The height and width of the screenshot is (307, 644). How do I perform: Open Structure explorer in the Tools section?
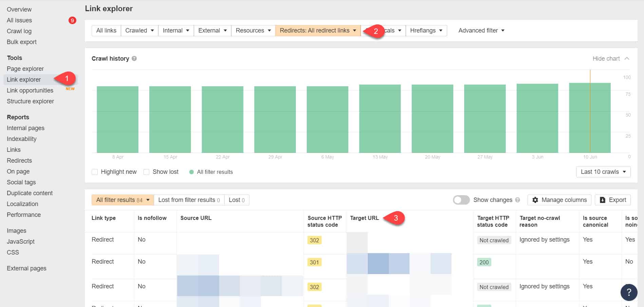30,101
